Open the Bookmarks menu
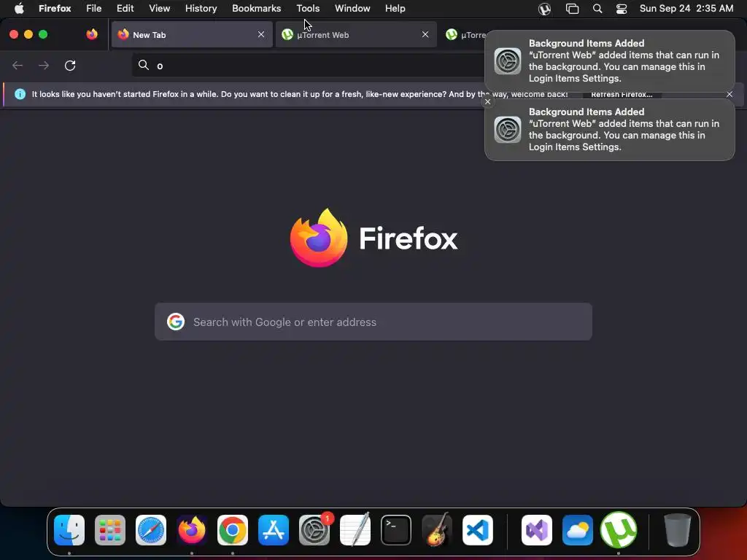This screenshot has height=560, width=747. 256,9
